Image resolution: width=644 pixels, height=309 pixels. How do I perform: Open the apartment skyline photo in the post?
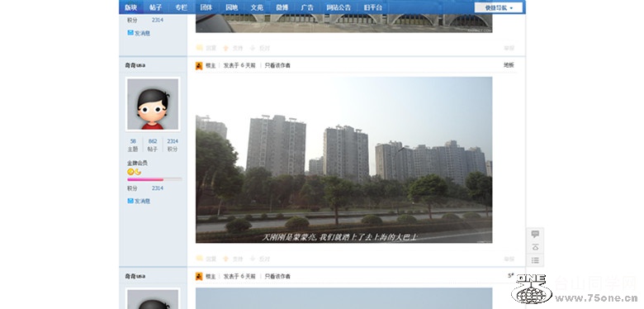pyautogui.click(x=343, y=159)
